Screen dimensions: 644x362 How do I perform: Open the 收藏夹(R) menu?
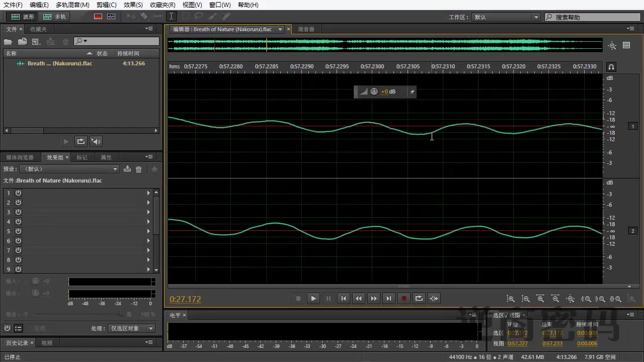(x=163, y=5)
